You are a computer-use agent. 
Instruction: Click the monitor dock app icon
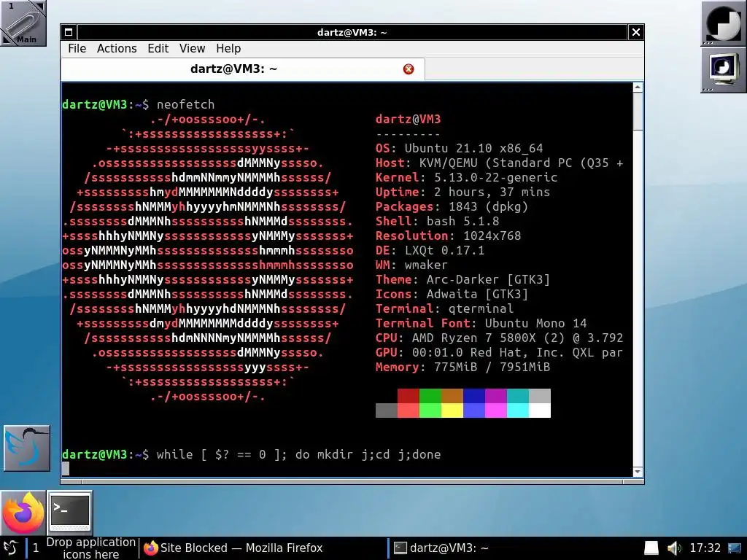pyautogui.click(x=723, y=69)
